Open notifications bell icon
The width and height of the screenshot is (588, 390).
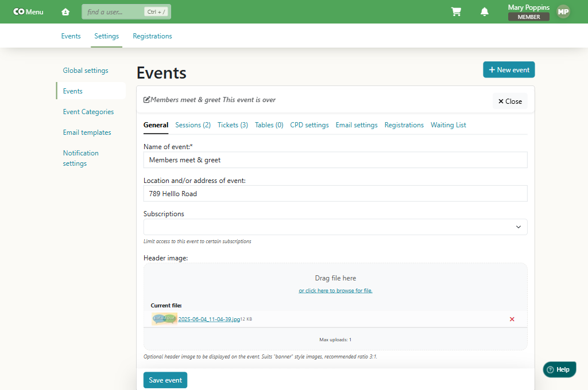[x=485, y=12]
